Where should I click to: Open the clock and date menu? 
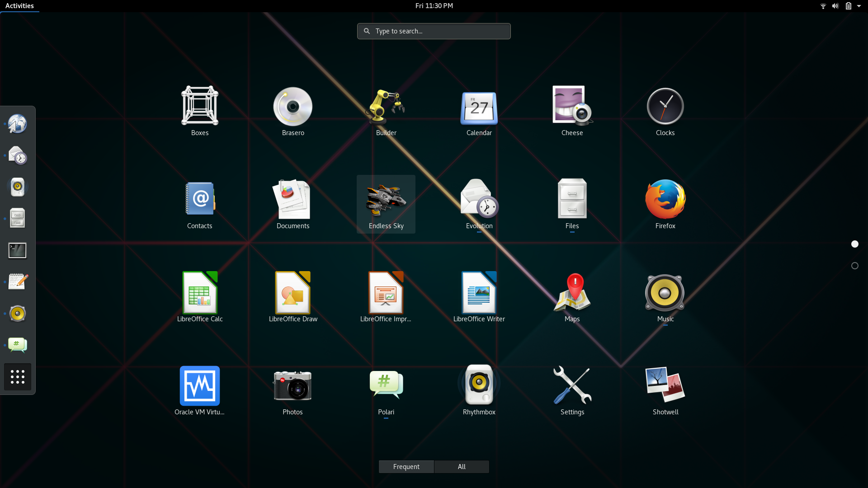pos(434,6)
